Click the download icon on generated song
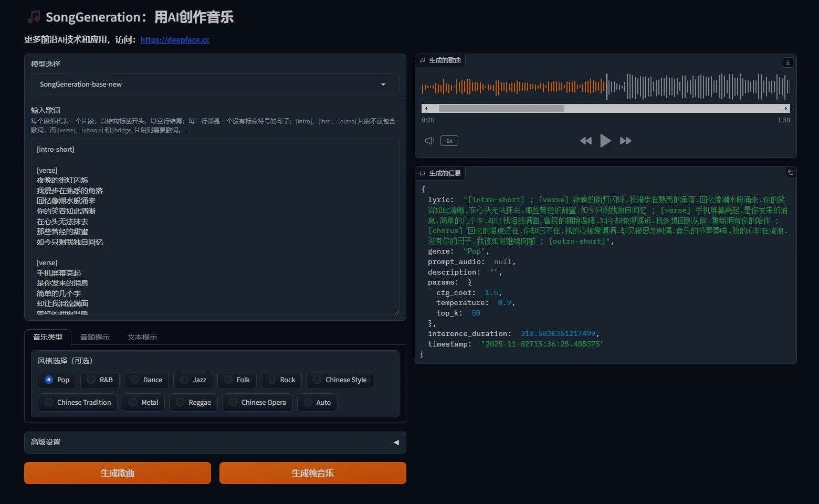The image size is (819, 504). 787,62
